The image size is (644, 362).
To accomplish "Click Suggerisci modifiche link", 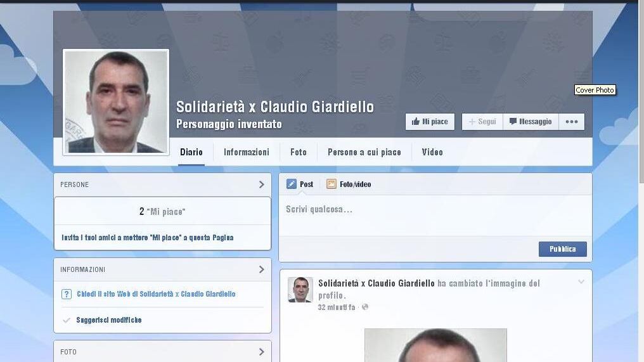I will 109,320.
